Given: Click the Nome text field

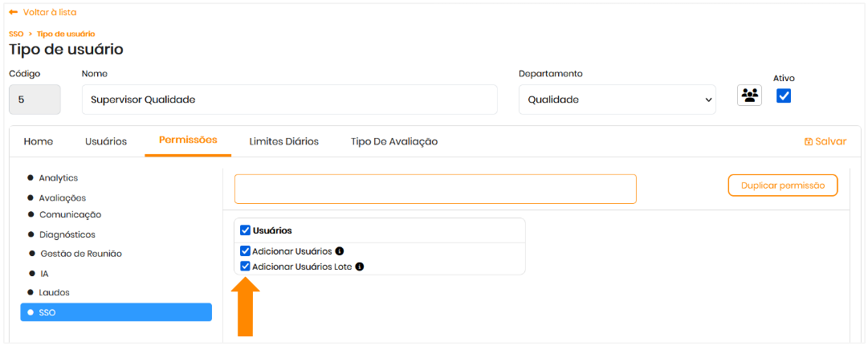Looking at the screenshot, I should click(289, 100).
